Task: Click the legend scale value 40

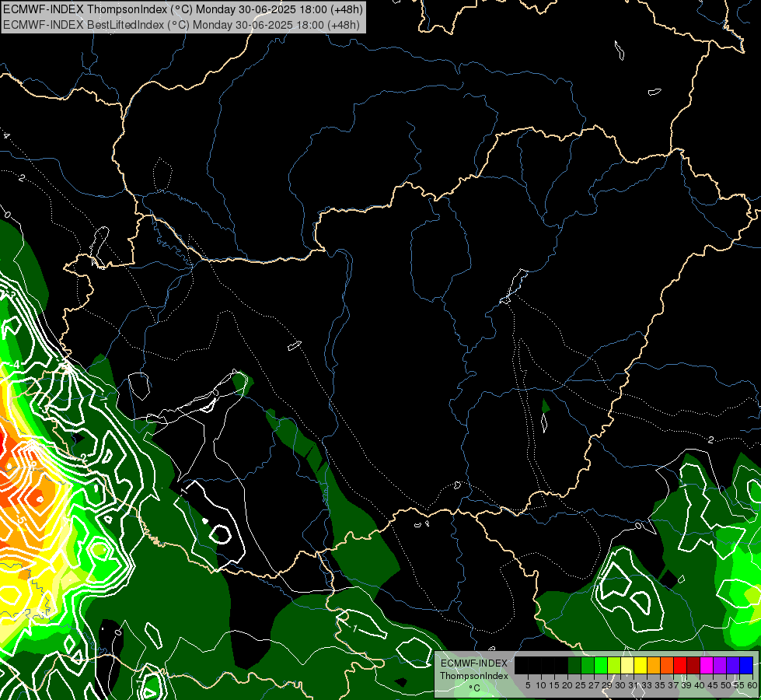Action: point(700,685)
